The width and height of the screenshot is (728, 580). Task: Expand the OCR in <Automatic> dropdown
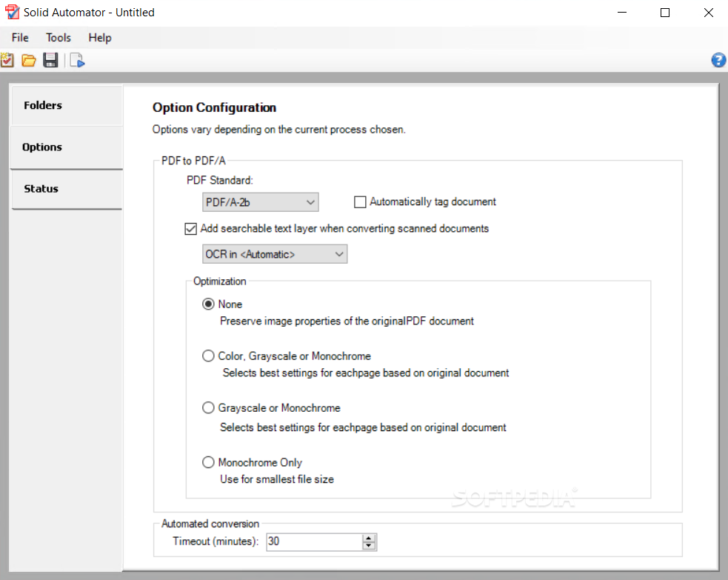tap(275, 255)
